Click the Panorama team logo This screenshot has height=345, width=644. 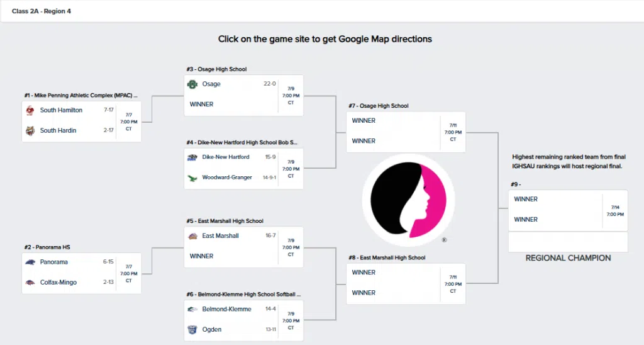(x=30, y=262)
